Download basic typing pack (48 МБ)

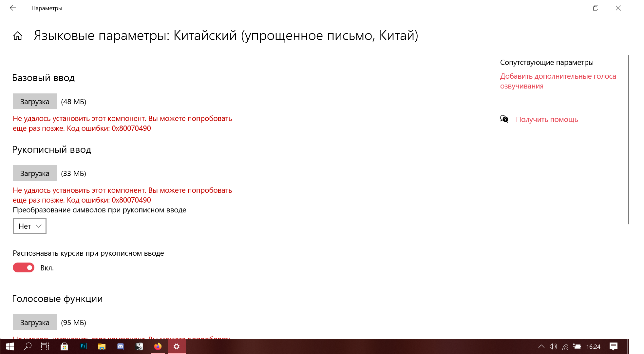click(35, 102)
